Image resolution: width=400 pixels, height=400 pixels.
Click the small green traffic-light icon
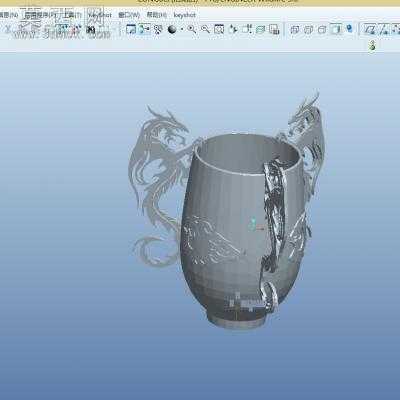[372, 45]
